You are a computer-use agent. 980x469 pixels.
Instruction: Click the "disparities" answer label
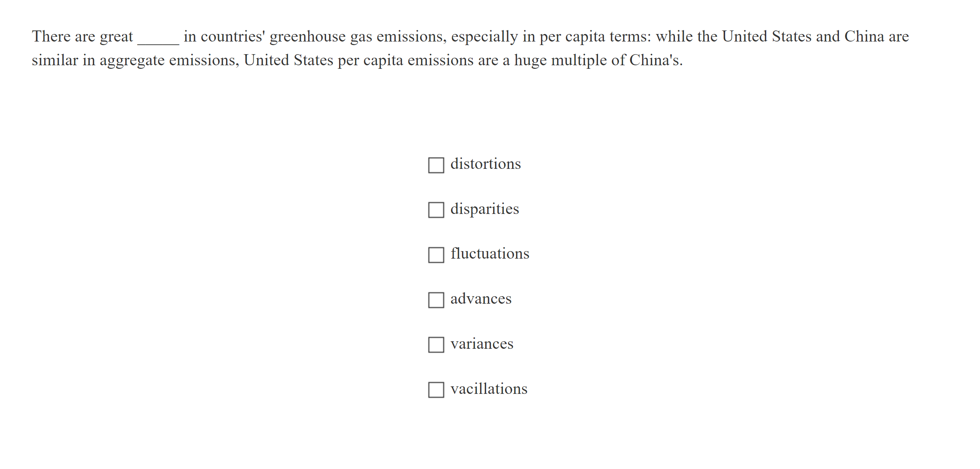pos(484,208)
